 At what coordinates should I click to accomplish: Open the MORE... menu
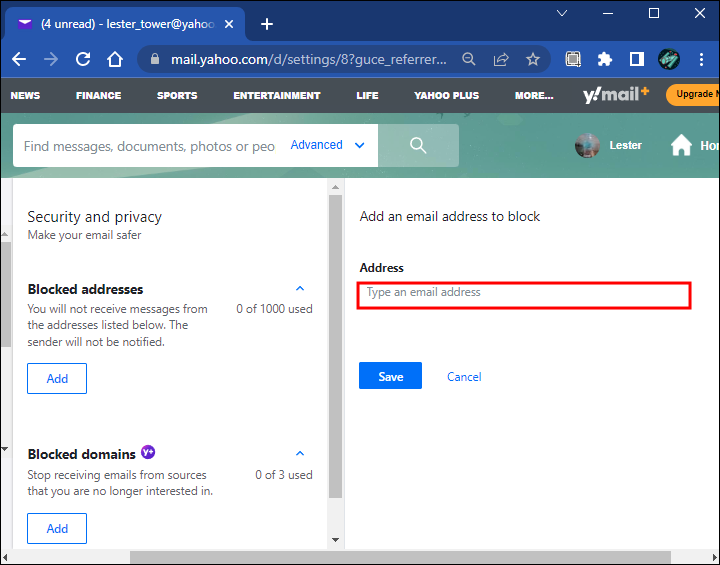point(534,96)
